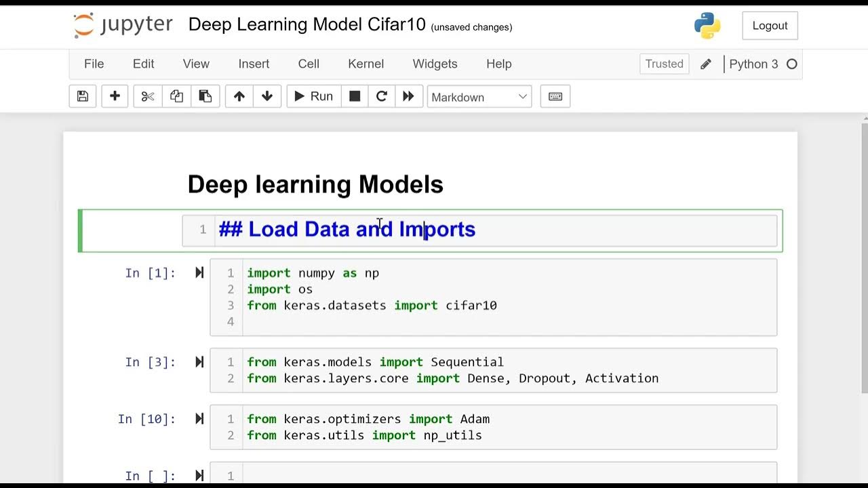Click the Logout button
868x488 pixels.
pos(770,26)
